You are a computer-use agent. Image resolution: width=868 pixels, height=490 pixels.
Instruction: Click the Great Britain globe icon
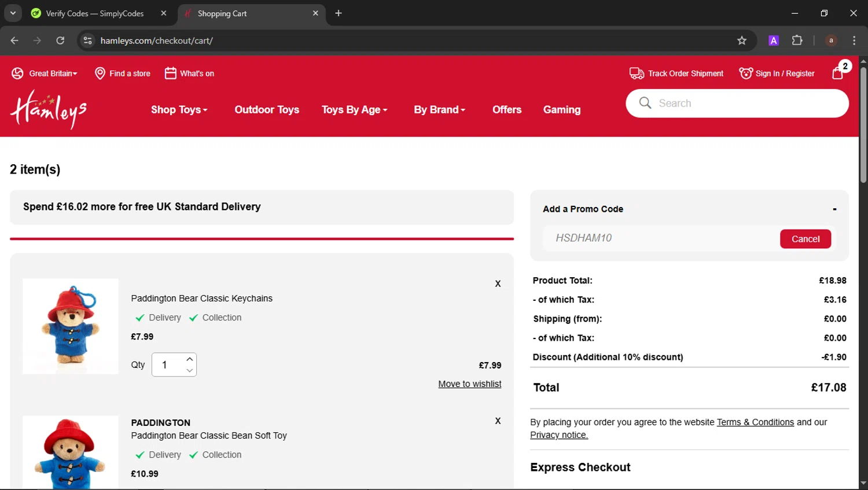click(x=17, y=73)
